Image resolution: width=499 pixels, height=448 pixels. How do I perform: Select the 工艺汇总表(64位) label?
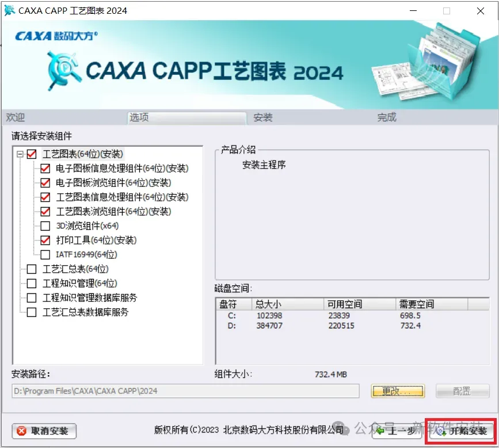pyautogui.click(x=76, y=269)
